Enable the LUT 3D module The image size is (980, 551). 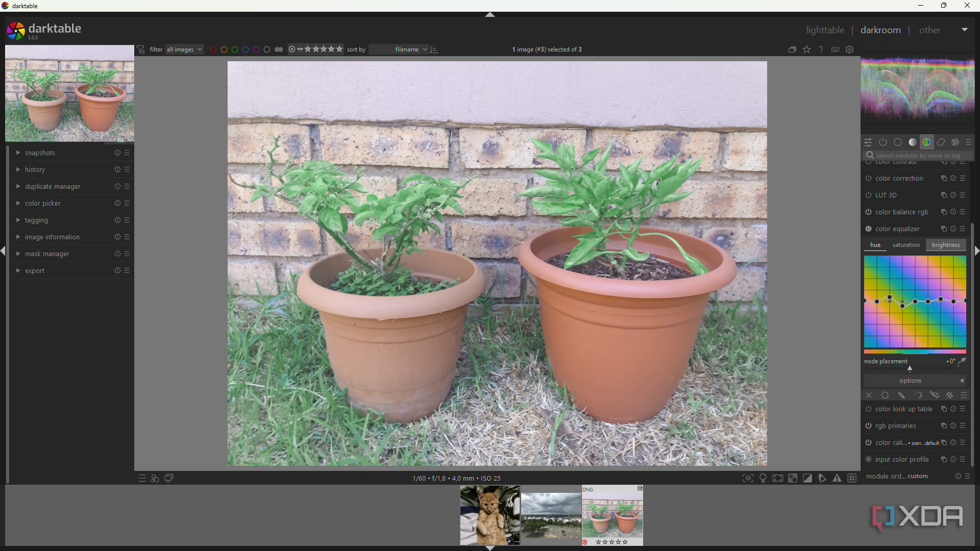click(868, 195)
